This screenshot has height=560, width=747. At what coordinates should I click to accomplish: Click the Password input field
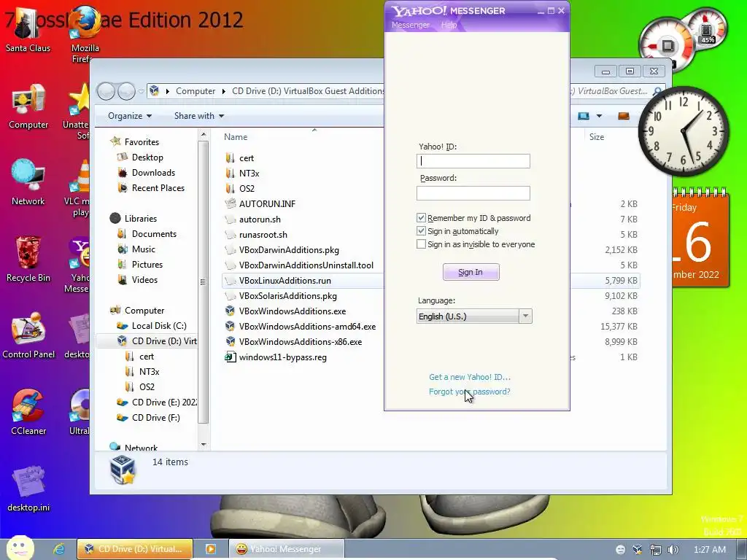click(473, 192)
